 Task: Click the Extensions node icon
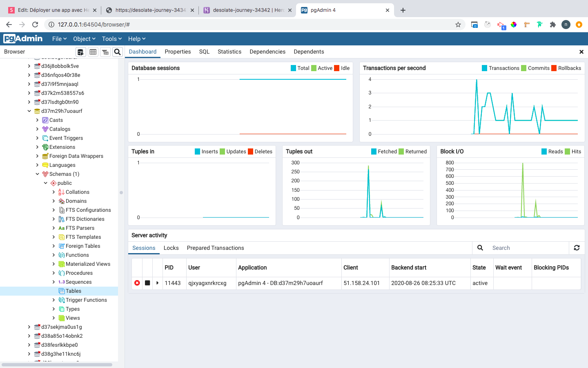(x=45, y=147)
